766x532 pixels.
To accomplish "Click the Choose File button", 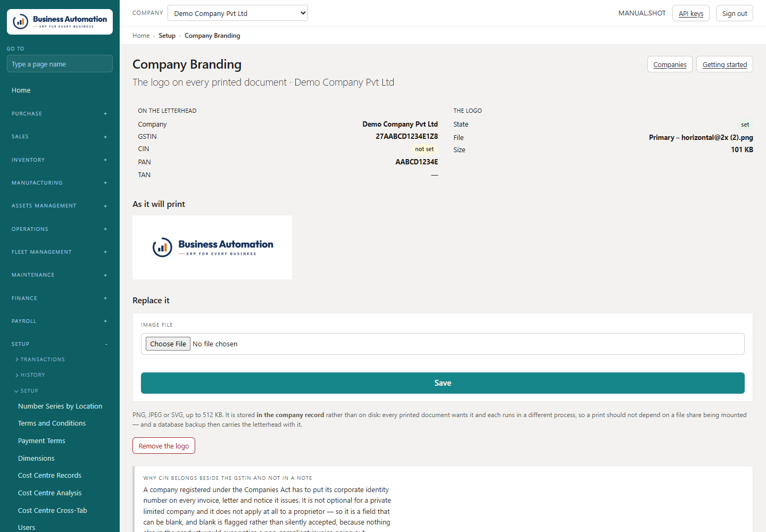I will [x=168, y=344].
